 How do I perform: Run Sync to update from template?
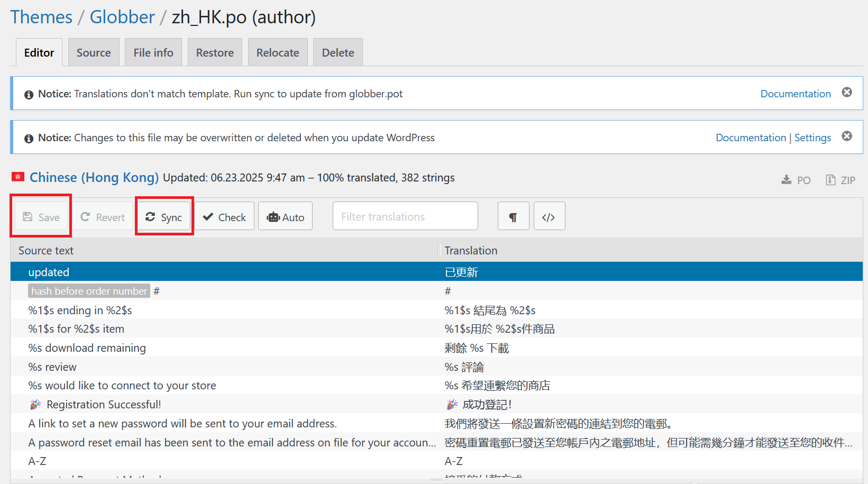point(164,217)
